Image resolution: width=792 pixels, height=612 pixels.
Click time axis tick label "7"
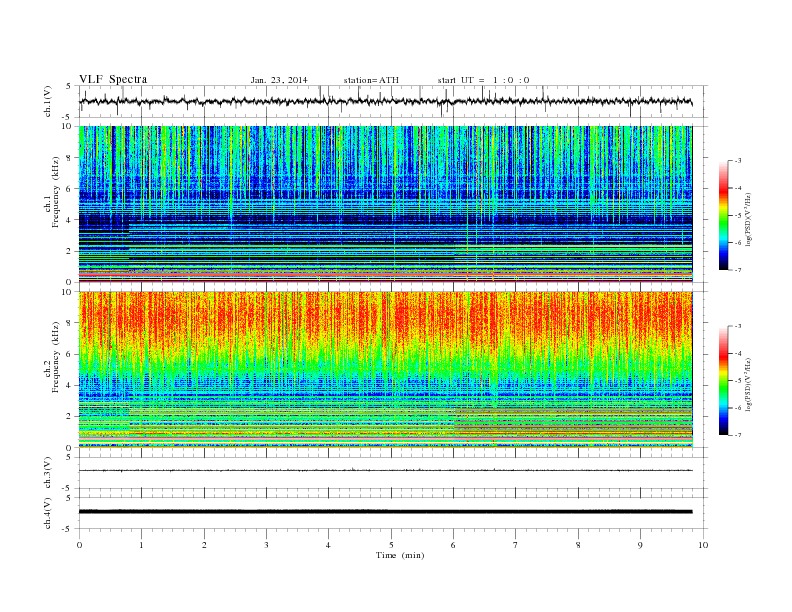(x=516, y=545)
